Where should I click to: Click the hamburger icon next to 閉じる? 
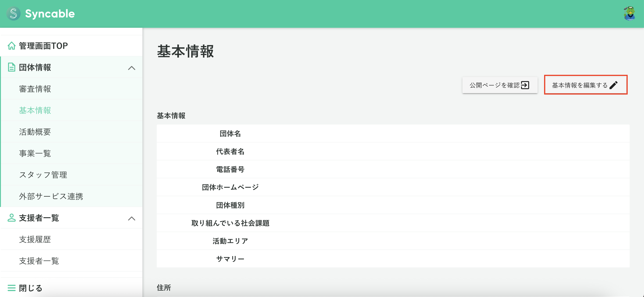(x=11, y=288)
